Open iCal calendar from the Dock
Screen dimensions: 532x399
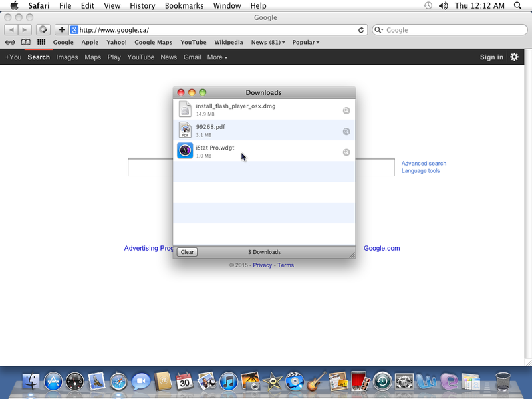click(185, 382)
